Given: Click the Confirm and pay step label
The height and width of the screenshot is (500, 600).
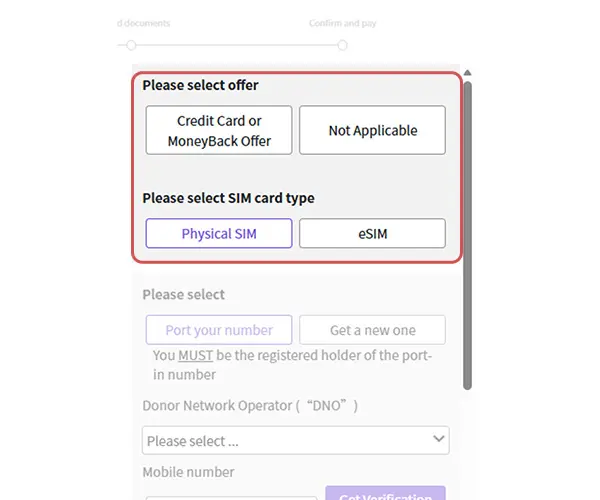Looking at the screenshot, I should coord(343,23).
